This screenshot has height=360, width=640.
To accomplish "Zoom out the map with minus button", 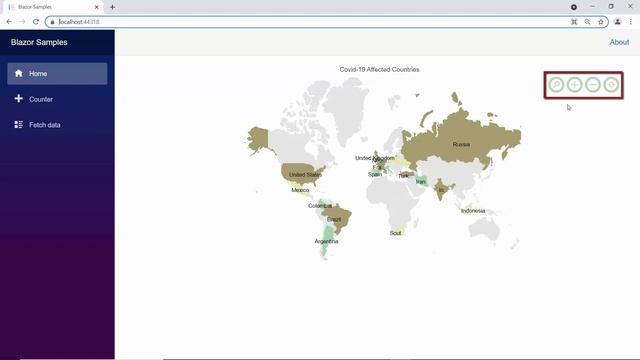I will pos(593,85).
